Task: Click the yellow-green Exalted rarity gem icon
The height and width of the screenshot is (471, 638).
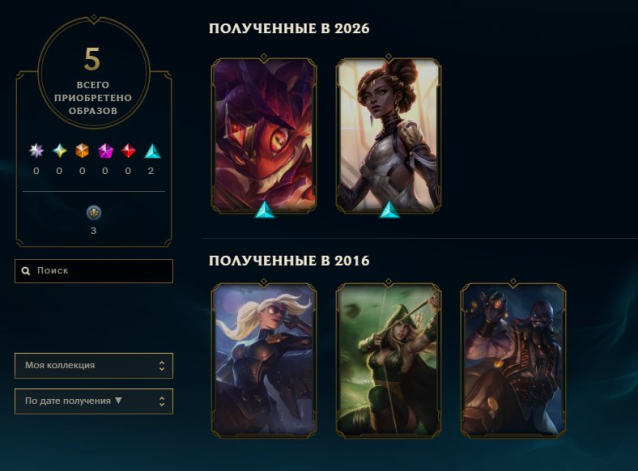Action: [59, 151]
